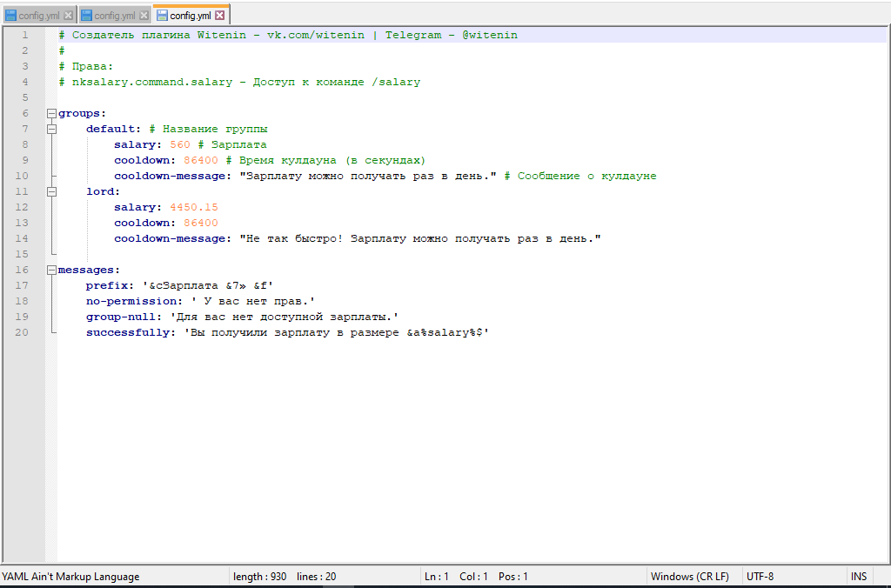This screenshot has width=891, height=588.
Task: Collapse the 'default:' fold block
Action: pyautogui.click(x=51, y=129)
